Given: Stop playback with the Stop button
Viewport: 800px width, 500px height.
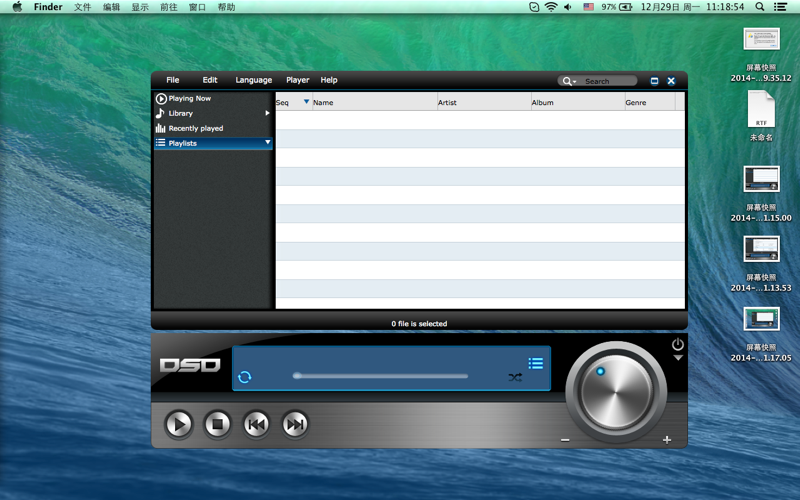Looking at the screenshot, I should coord(217,424).
